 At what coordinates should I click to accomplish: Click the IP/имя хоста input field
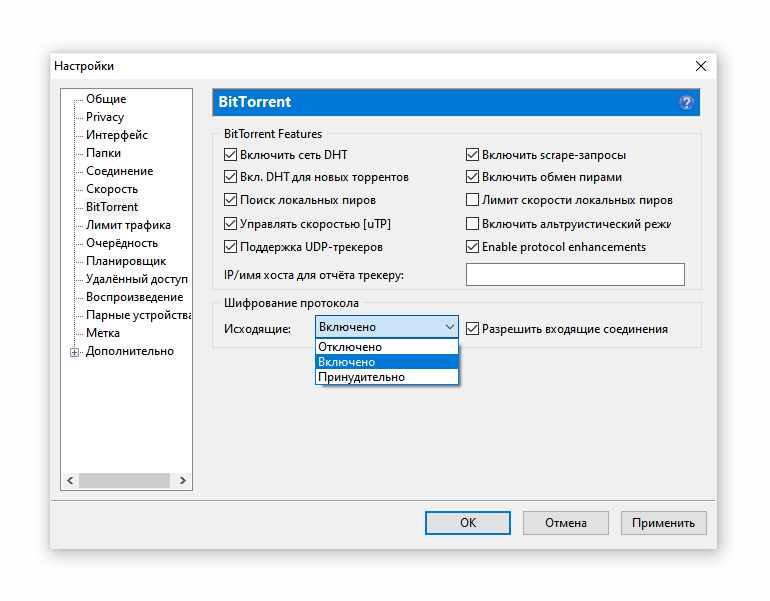pyautogui.click(x=575, y=274)
